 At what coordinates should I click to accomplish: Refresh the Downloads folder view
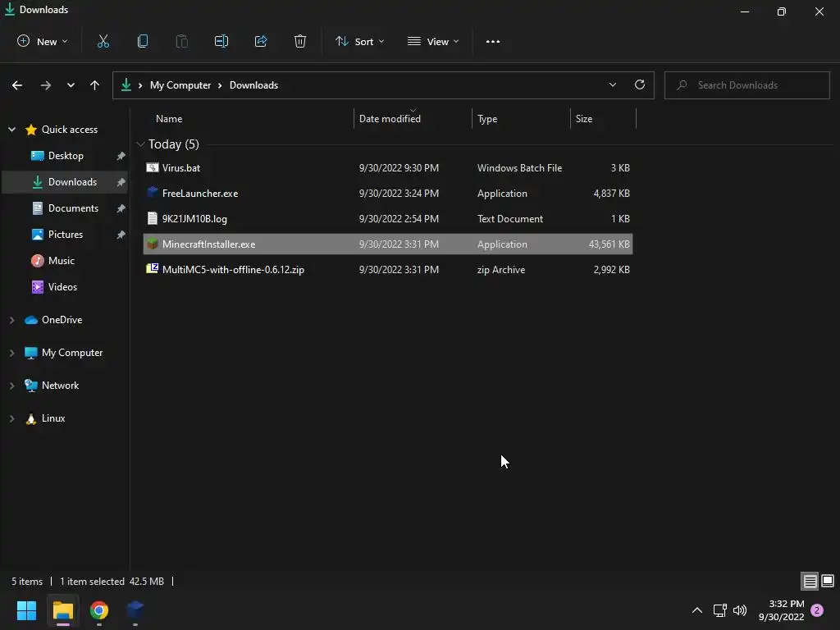tap(640, 84)
